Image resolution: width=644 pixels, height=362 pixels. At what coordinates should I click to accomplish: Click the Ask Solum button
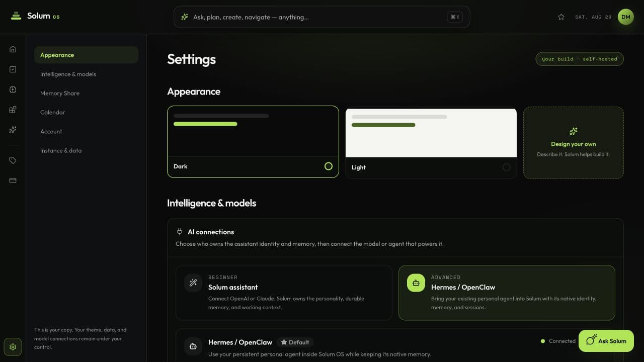click(x=606, y=341)
